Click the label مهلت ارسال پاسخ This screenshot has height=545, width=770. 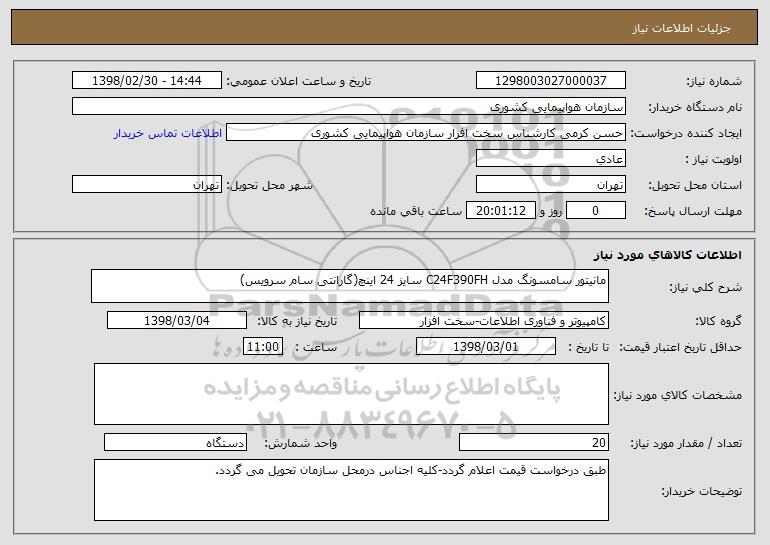click(693, 211)
